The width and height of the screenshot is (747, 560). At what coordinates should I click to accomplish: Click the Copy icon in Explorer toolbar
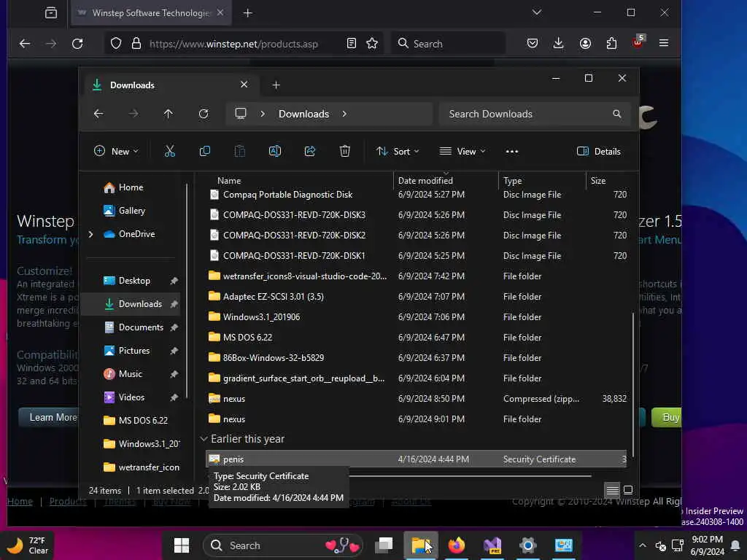205,152
